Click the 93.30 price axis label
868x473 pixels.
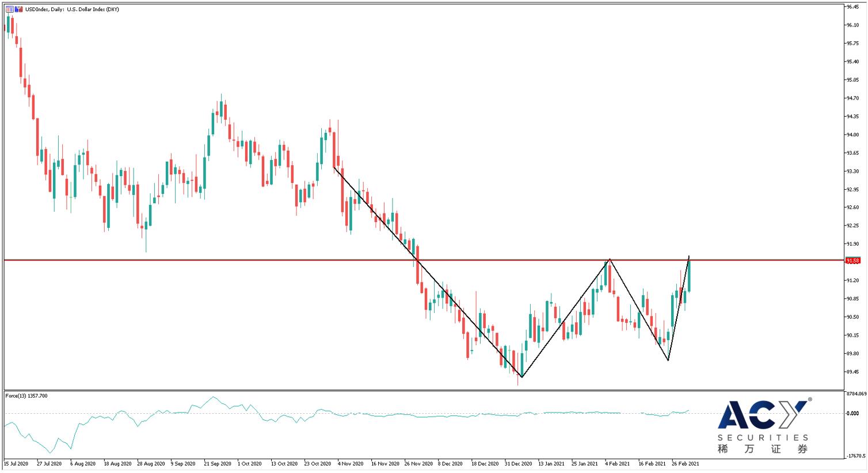click(x=853, y=171)
